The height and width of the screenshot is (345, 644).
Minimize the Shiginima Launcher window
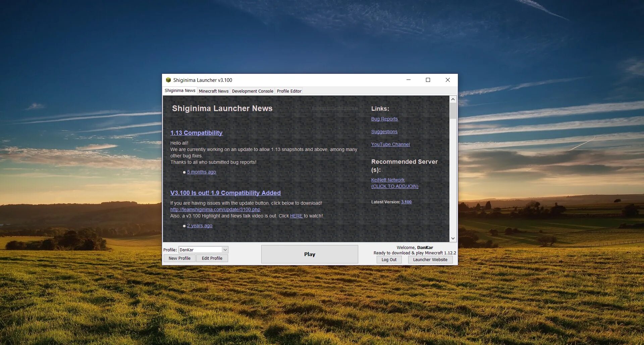[x=409, y=80]
